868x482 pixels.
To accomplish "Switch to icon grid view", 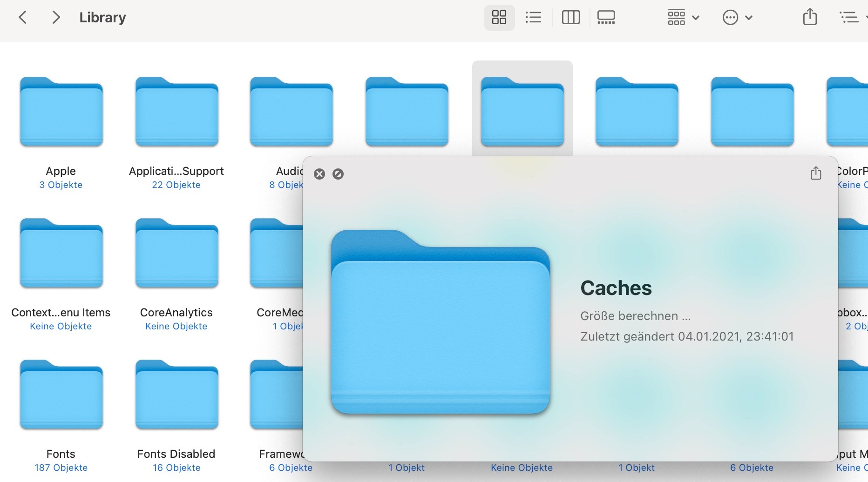I will (499, 18).
